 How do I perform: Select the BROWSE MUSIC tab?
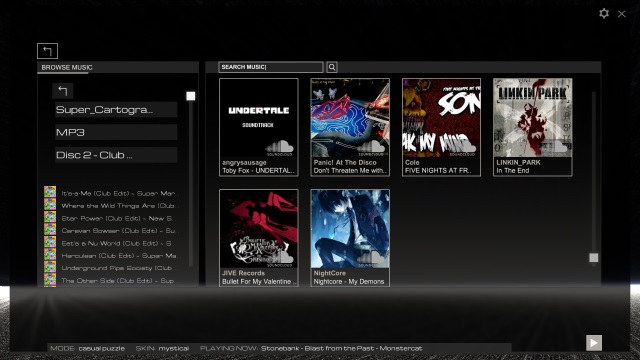point(67,67)
